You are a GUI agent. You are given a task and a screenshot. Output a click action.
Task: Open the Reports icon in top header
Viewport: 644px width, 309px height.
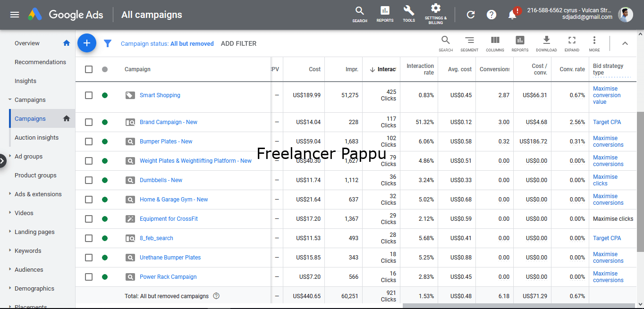click(385, 14)
